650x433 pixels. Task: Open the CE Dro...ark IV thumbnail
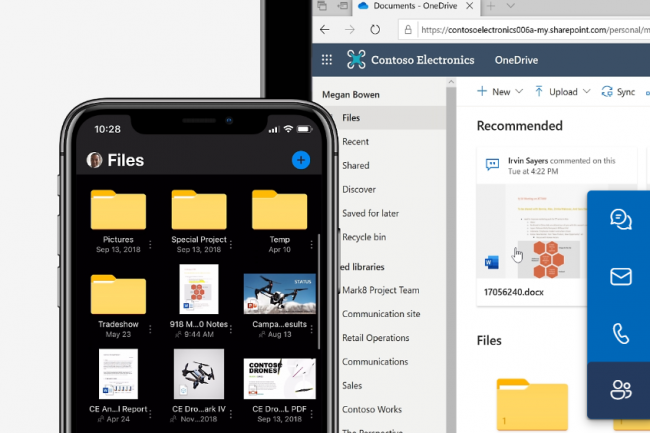click(x=199, y=374)
